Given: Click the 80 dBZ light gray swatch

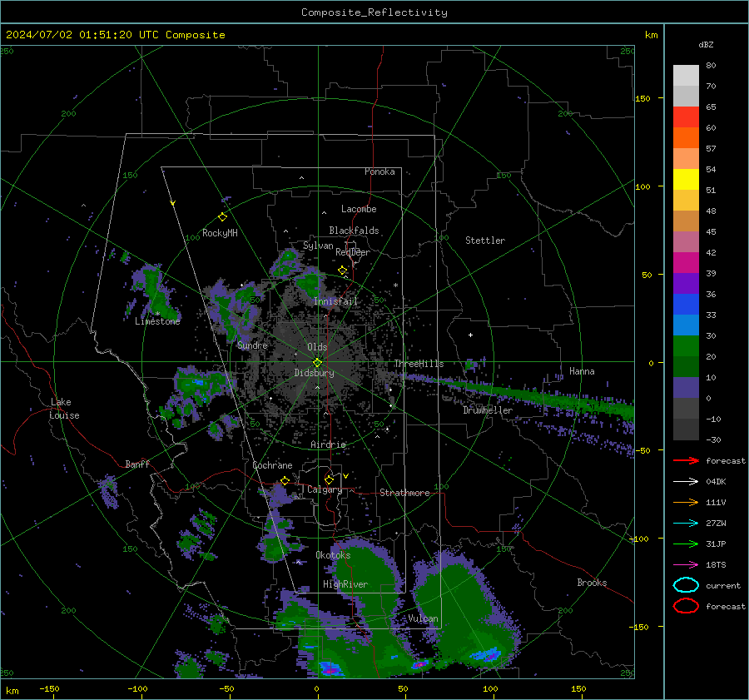Looking at the screenshot, I should 686,76.
